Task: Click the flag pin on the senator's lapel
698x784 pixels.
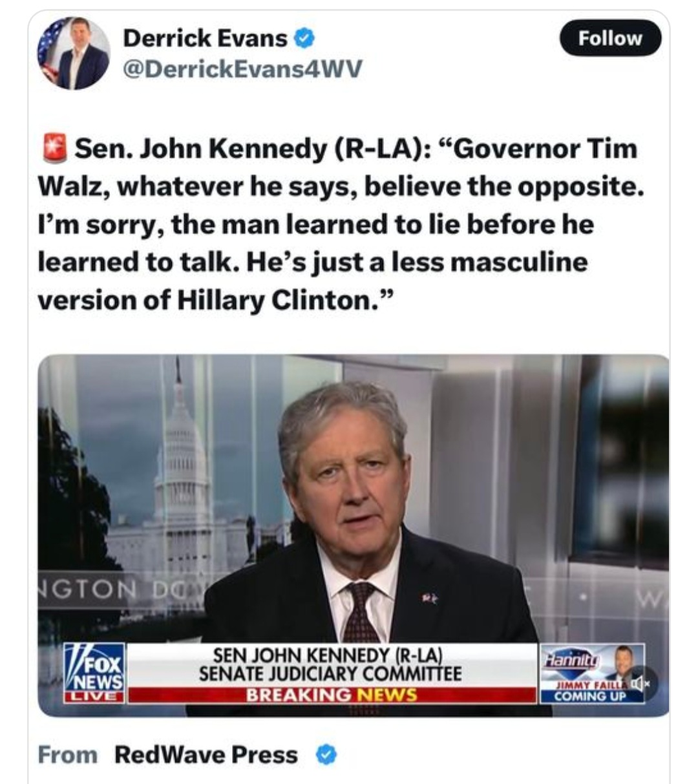Action: (430, 599)
